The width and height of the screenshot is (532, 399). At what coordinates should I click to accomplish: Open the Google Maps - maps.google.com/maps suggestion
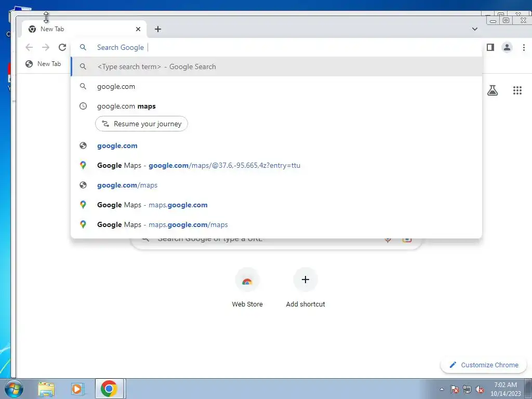click(276, 224)
